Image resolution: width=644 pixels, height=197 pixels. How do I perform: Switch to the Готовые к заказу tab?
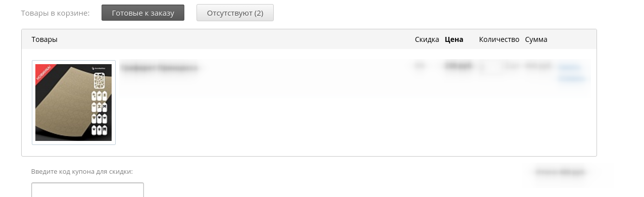[x=142, y=13]
